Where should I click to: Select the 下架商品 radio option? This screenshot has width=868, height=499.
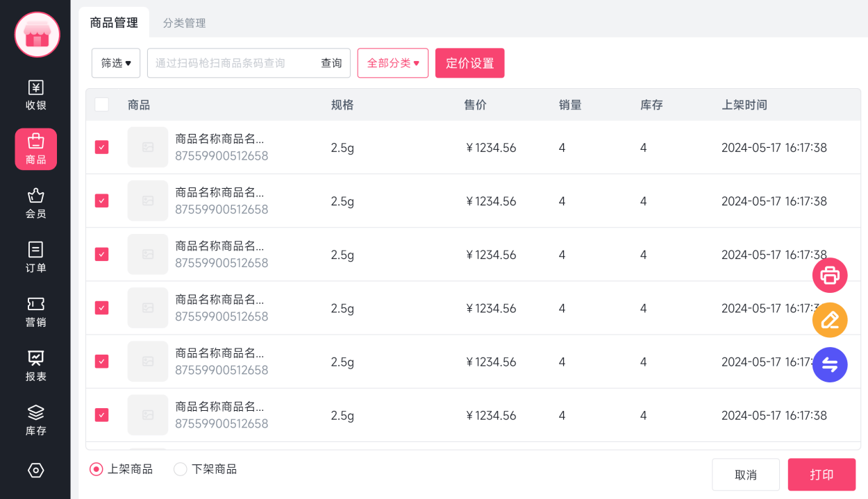(x=180, y=469)
